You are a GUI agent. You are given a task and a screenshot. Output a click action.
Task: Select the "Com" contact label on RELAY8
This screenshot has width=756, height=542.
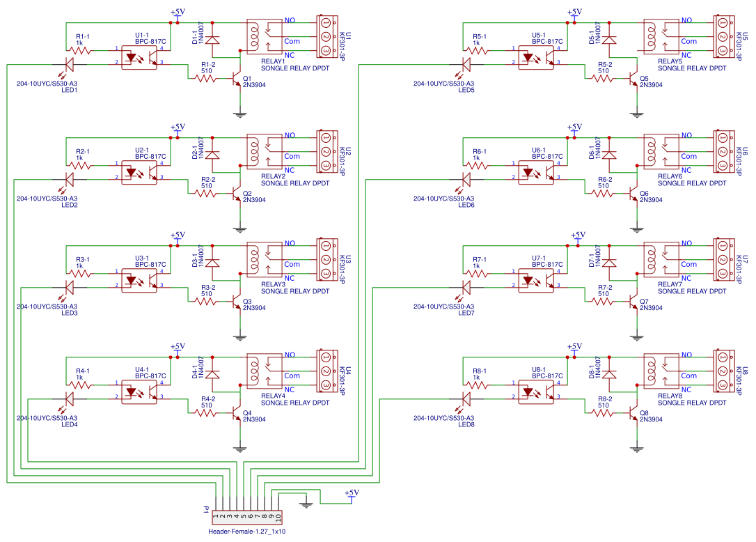[689, 375]
